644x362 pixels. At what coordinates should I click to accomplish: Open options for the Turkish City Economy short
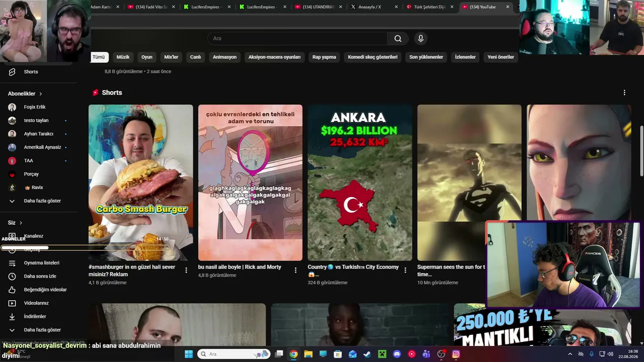(x=406, y=270)
